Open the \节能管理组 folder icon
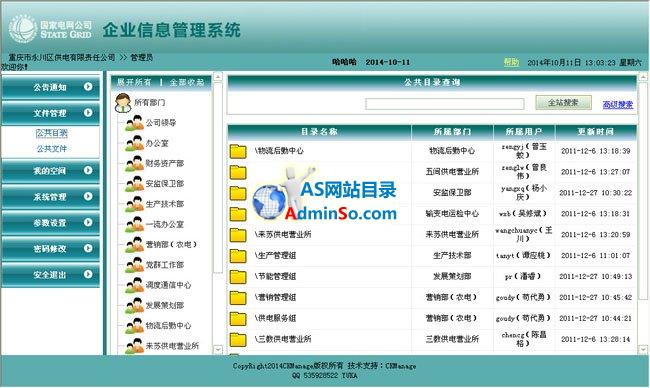Viewport: 650px width, 388px height. point(238,277)
